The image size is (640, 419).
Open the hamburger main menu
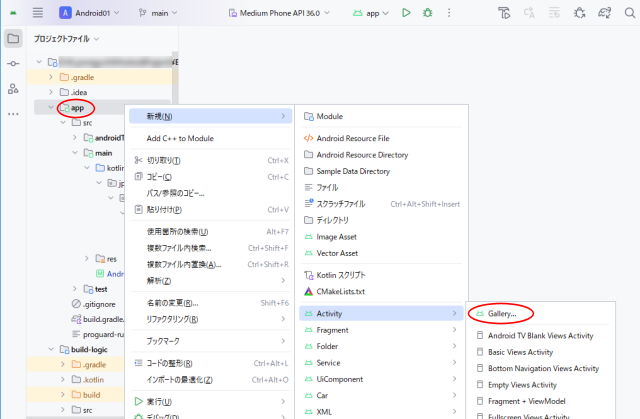click(x=38, y=13)
